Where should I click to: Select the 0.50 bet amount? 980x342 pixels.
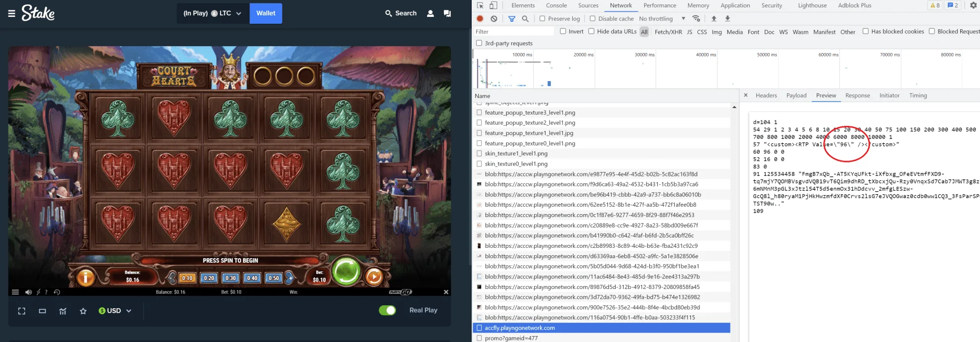point(274,278)
